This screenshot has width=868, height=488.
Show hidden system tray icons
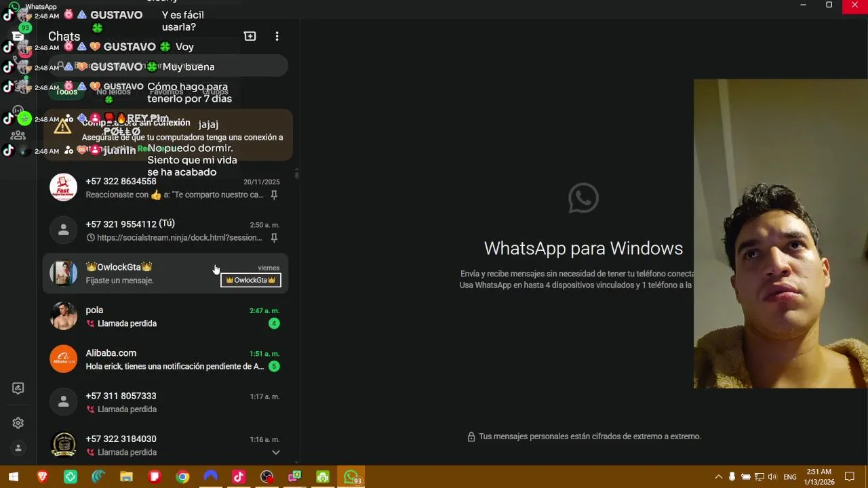pos(717,477)
